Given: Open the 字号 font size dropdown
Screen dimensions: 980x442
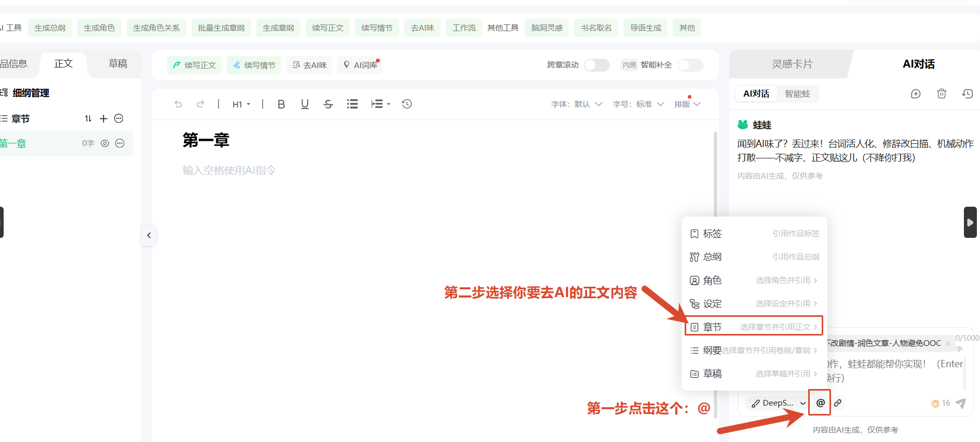Looking at the screenshot, I should pyautogui.click(x=638, y=104).
